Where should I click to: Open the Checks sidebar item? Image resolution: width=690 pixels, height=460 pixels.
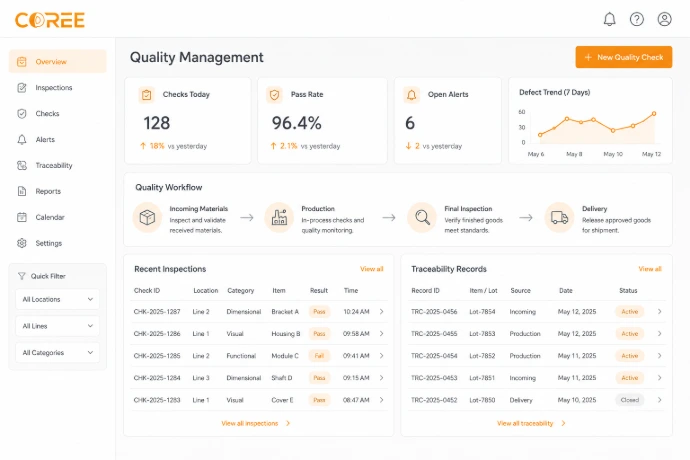(x=47, y=114)
